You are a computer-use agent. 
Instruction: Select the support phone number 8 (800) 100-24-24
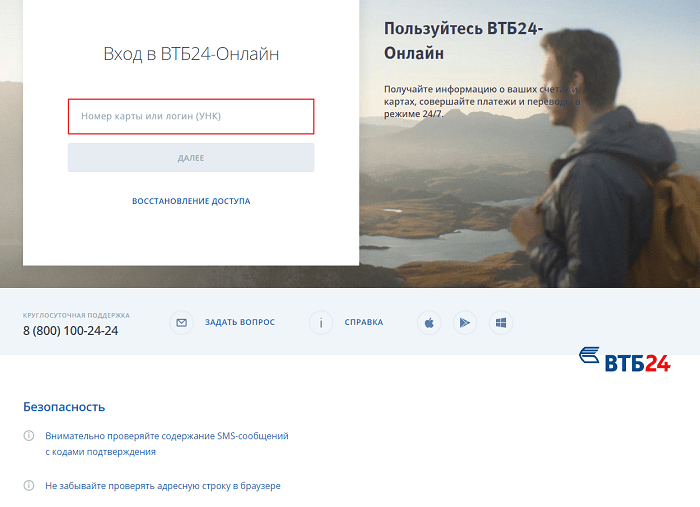71,331
